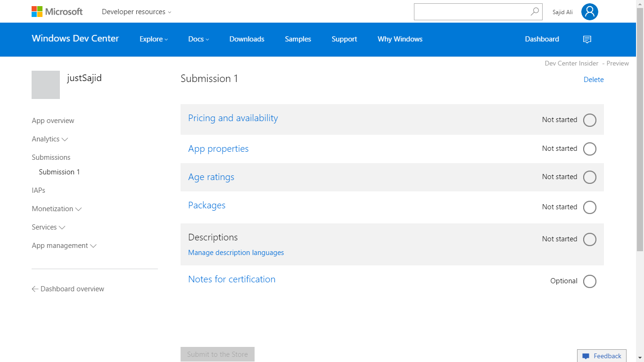Open the Explore menu dropdown
The width and height of the screenshot is (644, 362).
point(154,39)
